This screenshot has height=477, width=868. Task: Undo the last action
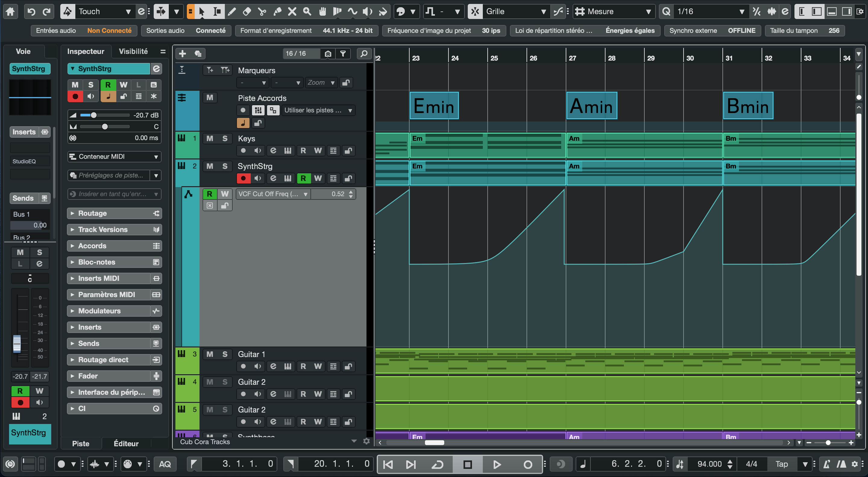pyautogui.click(x=31, y=11)
